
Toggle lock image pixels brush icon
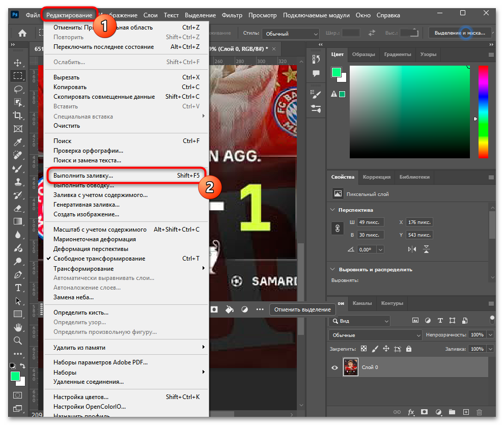click(x=375, y=349)
